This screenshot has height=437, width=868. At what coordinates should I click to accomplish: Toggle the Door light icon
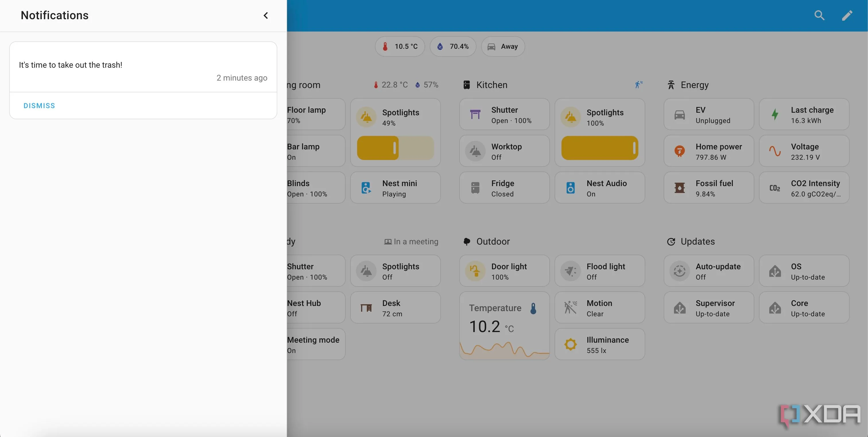tap(475, 271)
